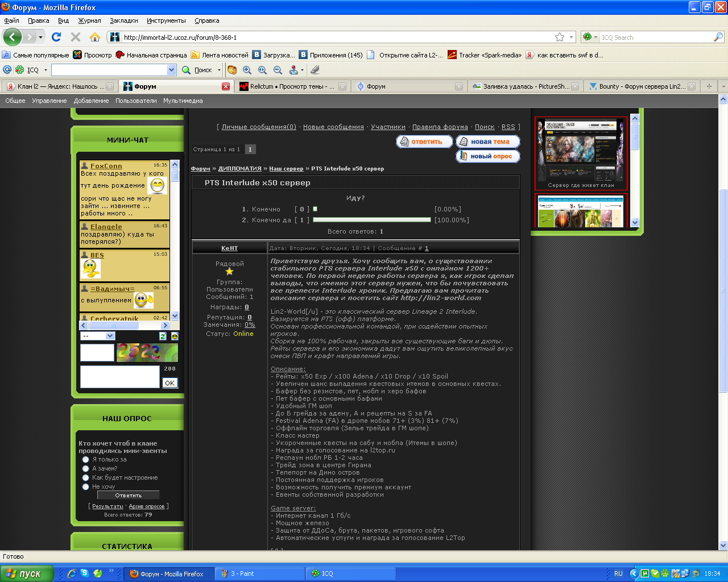The image size is (728, 582).
Task: Open the 'Личные сообщения(0)' link
Action: 259,127
